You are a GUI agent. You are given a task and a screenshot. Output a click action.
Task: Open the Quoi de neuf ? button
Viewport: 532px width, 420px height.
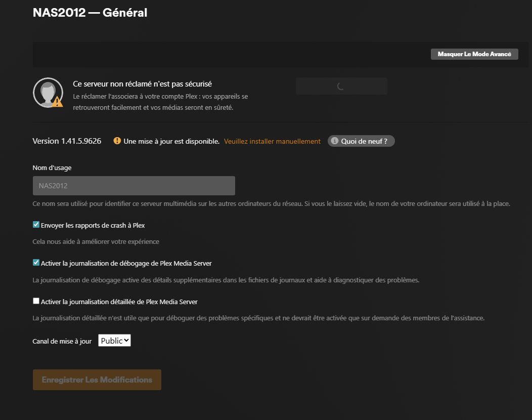click(361, 141)
